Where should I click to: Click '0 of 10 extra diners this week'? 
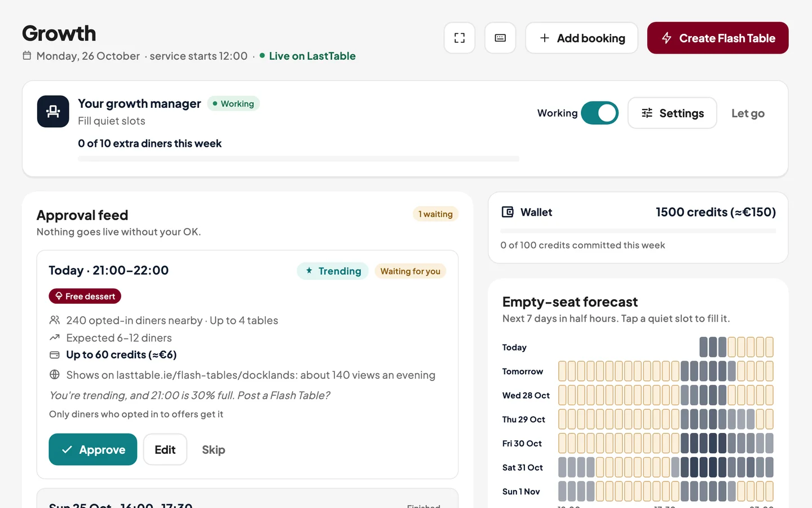pyautogui.click(x=149, y=143)
